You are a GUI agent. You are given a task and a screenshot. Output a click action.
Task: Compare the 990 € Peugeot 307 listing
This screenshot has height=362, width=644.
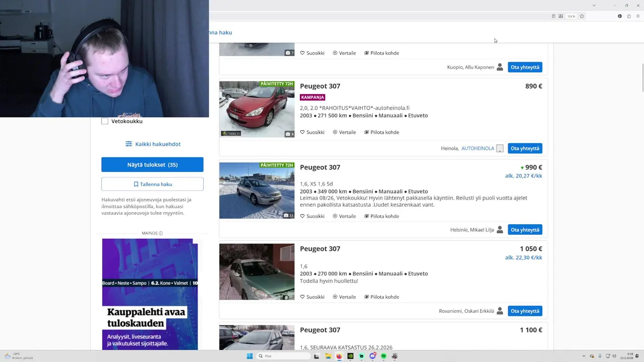[344, 216]
